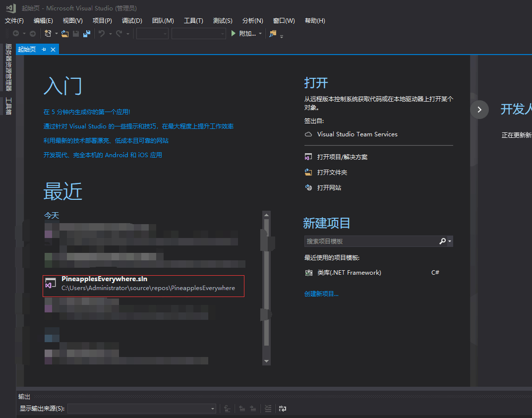Open the 项目(P) menu
Viewport: 532px width, 418px height.
click(102, 21)
